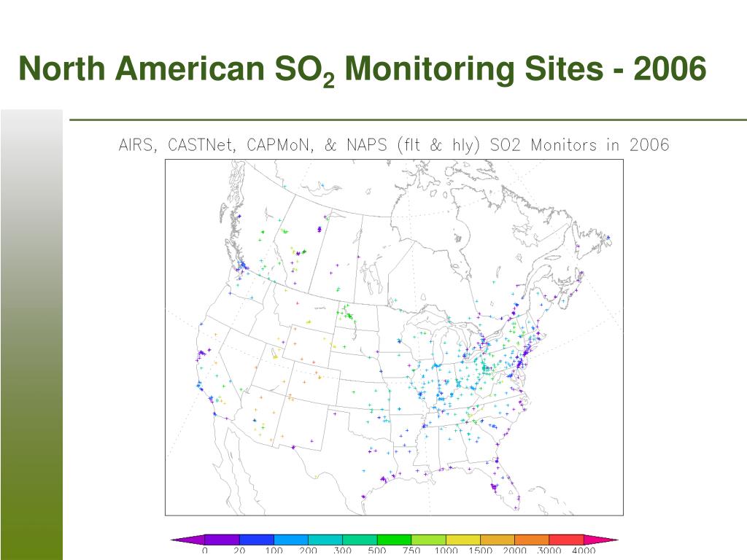Image resolution: width=747 pixels, height=560 pixels.
Task: Select the orange 2000–3000 color bar segment
Action: pos(532,540)
